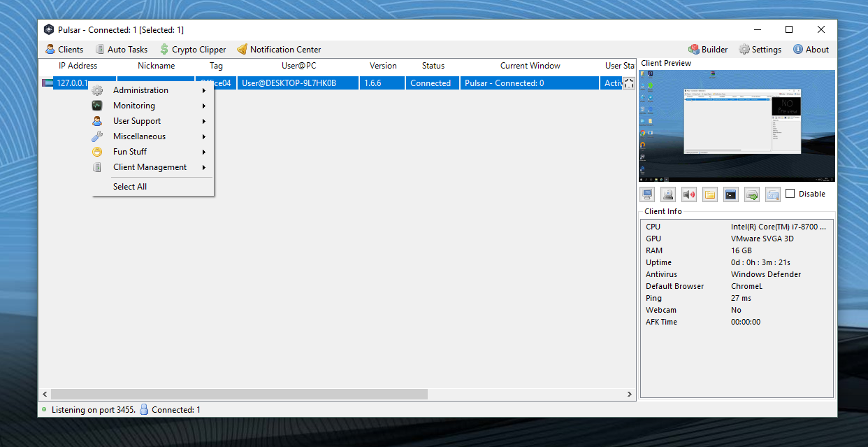Open the remote file manager folder icon
Viewport: 868px width, 447px height.
[x=709, y=194]
